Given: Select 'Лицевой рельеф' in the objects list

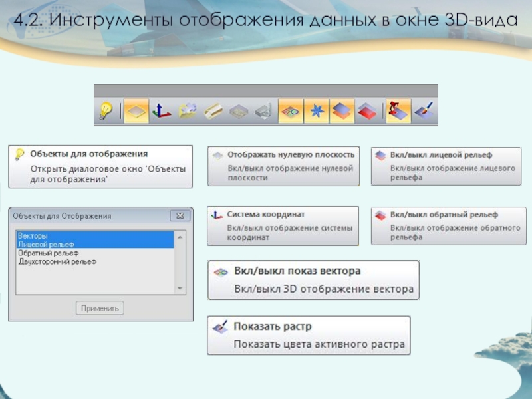Looking at the screenshot, I should point(94,244).
